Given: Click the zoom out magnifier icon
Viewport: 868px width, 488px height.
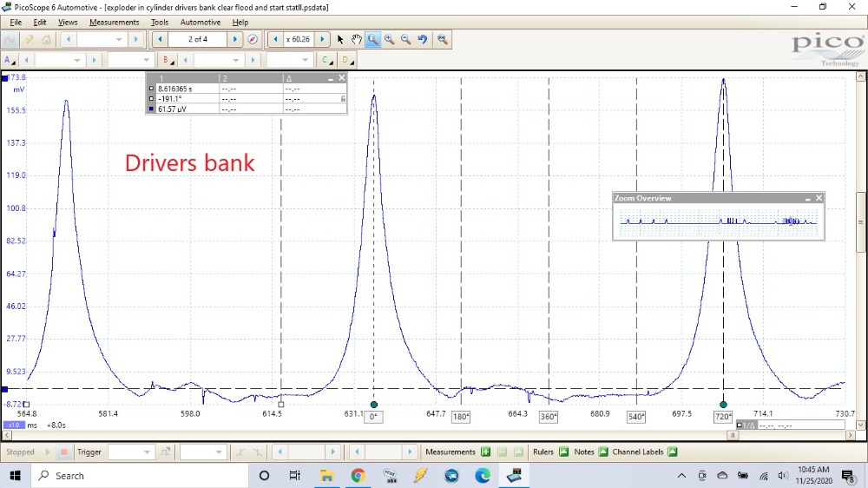Looking at the screenshot, I should (405, 39).
